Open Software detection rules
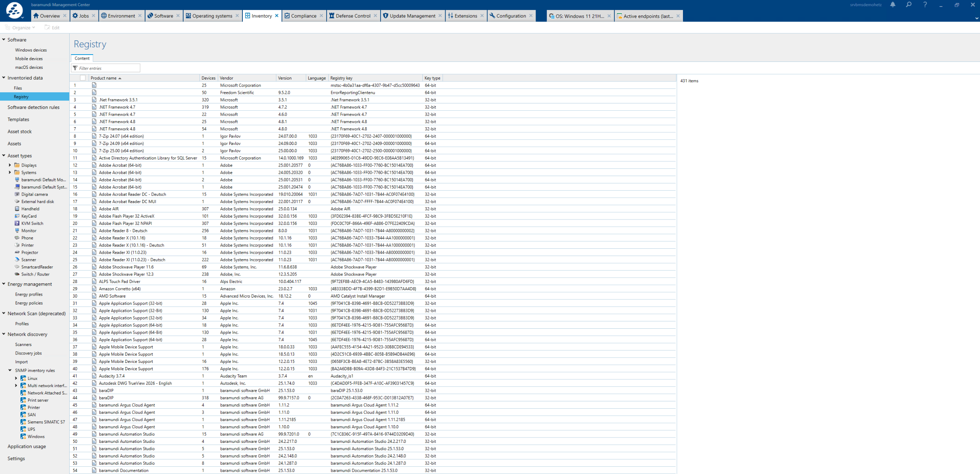Screen dimensions: 980x474 [33, 107]
